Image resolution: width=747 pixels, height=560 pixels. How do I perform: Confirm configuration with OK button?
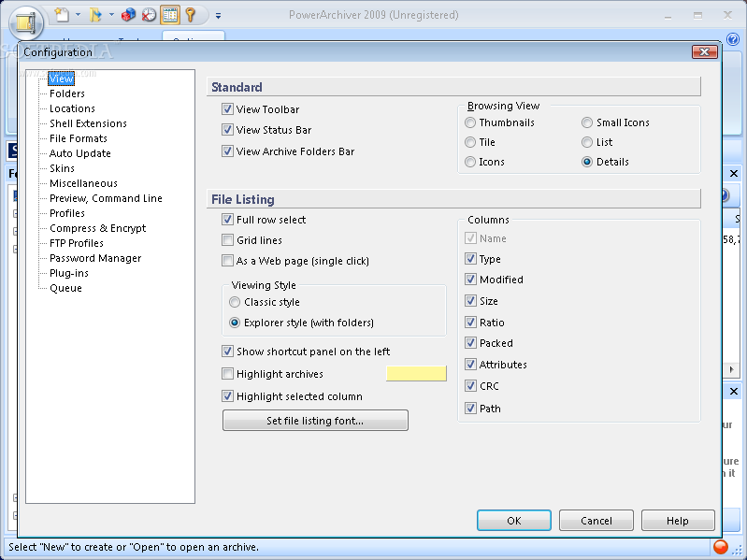(514, 521)
